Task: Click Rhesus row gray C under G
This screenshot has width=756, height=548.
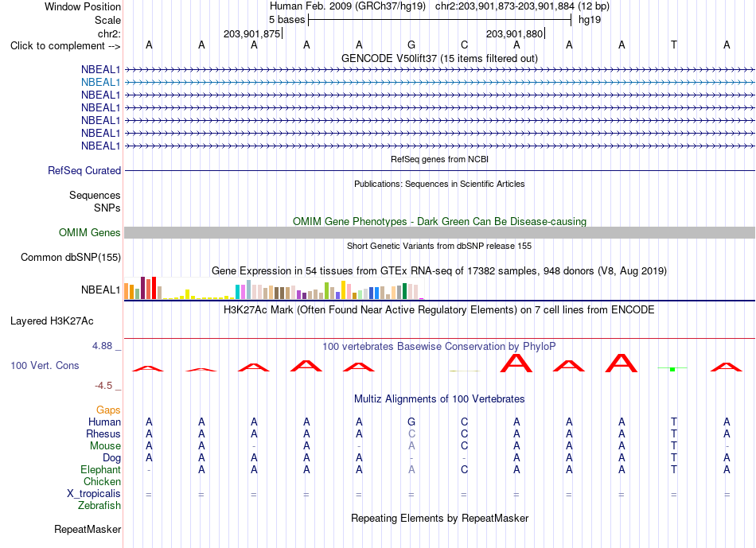Action: click(x=411, y=433)
